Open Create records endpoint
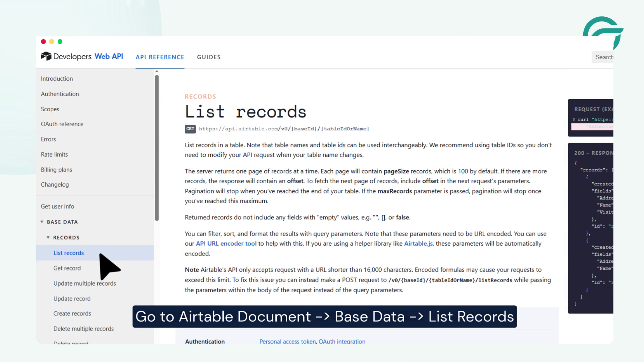 point(72,313)
